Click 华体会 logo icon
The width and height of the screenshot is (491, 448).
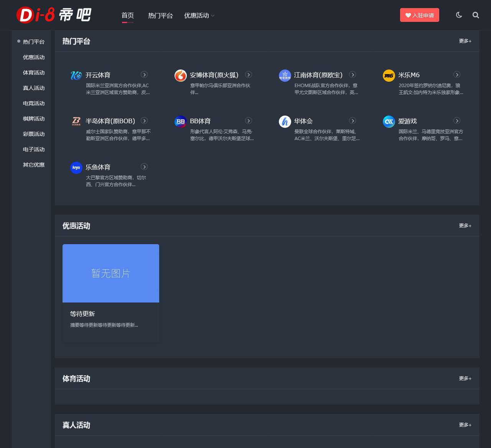pyautogui.click(x=285, y=122)
